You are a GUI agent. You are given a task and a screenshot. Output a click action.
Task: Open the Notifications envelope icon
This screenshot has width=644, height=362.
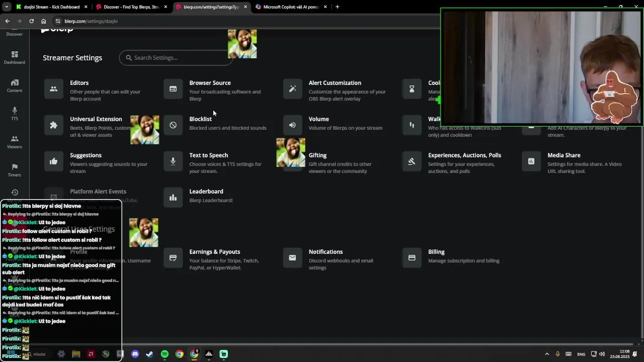292,258
